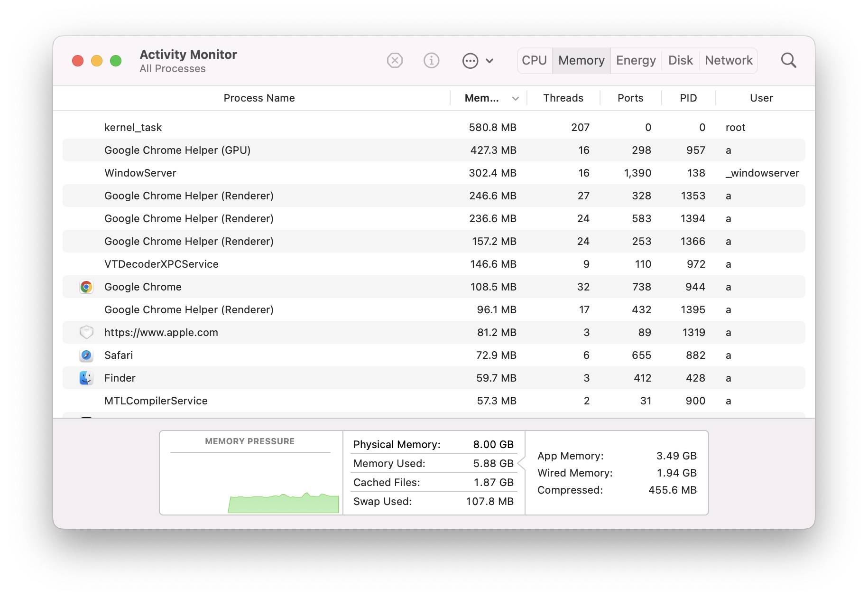Screen dimensions: 868x599
Task: Click the Cached Files 1.87 GB value
Action: [493, 482]
